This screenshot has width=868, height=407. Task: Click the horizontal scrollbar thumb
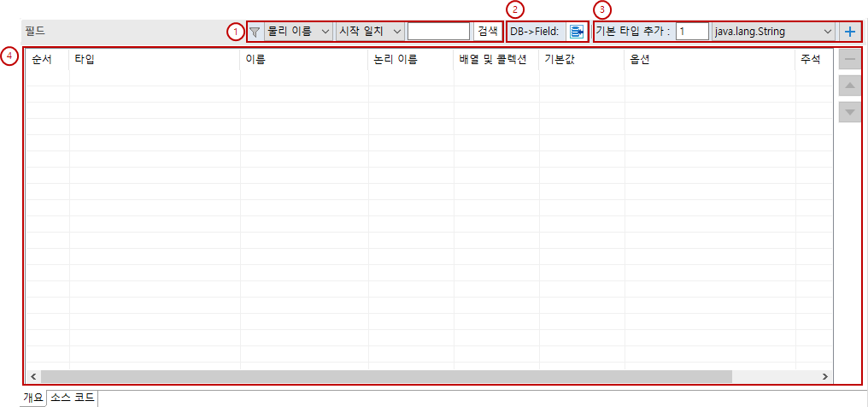click(x=385, y=376)
